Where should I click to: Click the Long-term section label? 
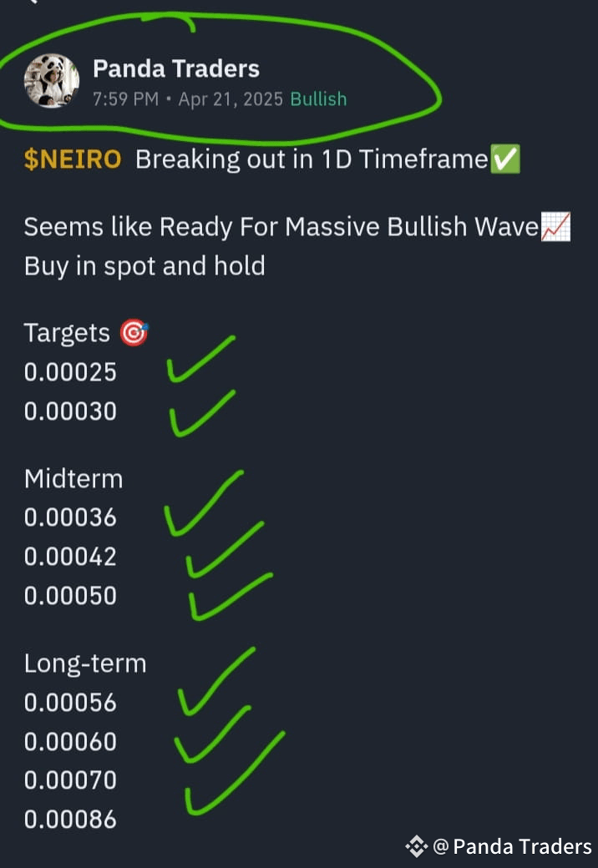85,663
